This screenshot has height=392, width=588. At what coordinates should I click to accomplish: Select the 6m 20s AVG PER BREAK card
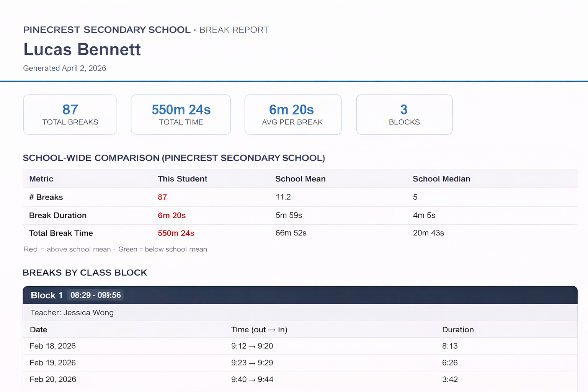click(x=292, y=114)
